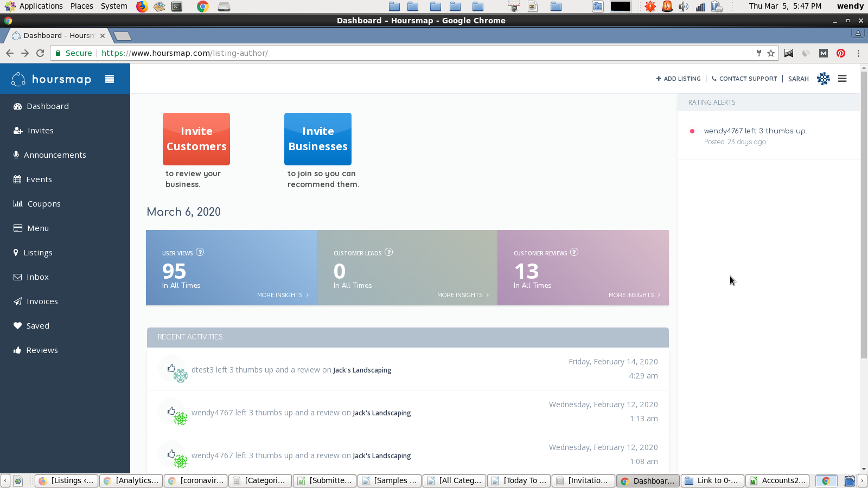Close the Dashboard - Hoursmap tab
The width and height of the screenshot is (868, 488).
[103, 36]
